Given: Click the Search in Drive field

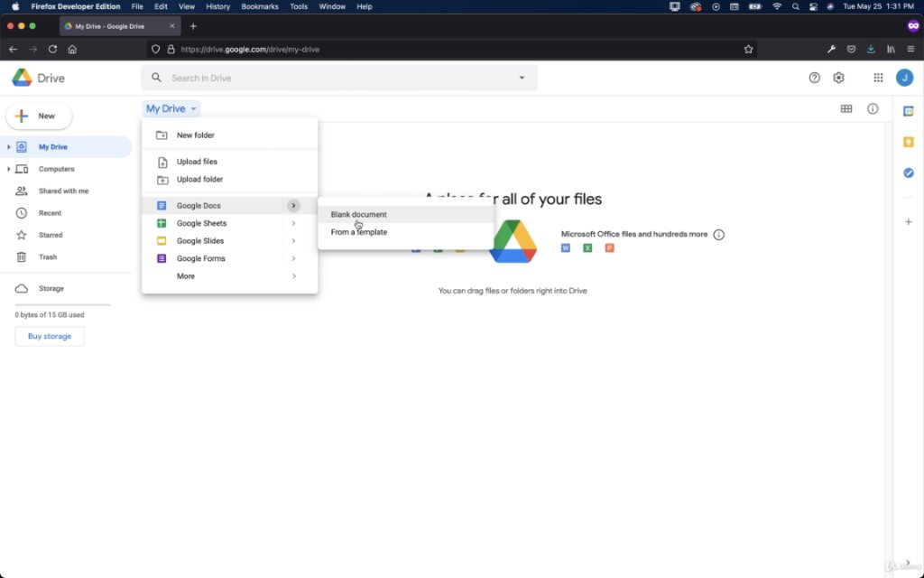Looking at the screenshot, I should [339, 78].
